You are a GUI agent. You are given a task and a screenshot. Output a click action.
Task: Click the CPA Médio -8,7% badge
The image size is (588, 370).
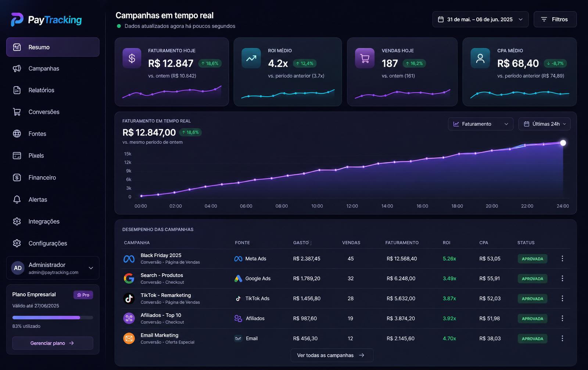click(x=555, y=64)
